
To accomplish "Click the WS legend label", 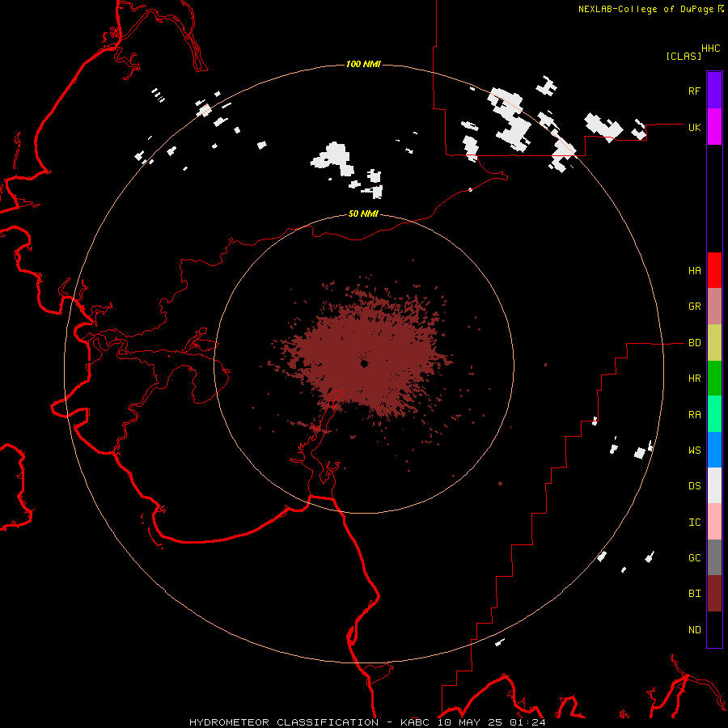I will point(694,451).
